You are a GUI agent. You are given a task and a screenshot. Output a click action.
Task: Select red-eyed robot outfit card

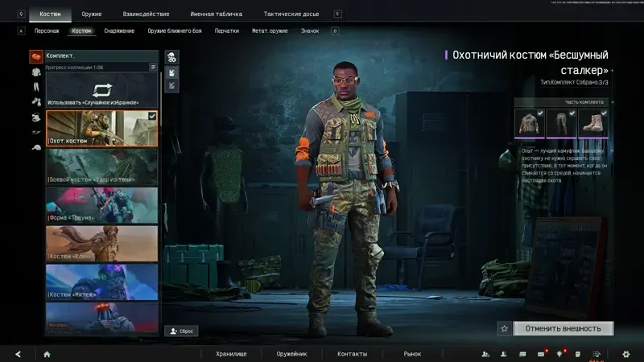(x=101, y=319)
